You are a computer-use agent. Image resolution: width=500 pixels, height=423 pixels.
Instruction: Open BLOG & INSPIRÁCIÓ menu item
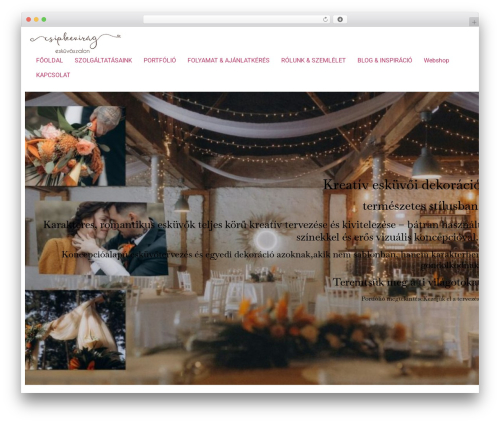385,60
